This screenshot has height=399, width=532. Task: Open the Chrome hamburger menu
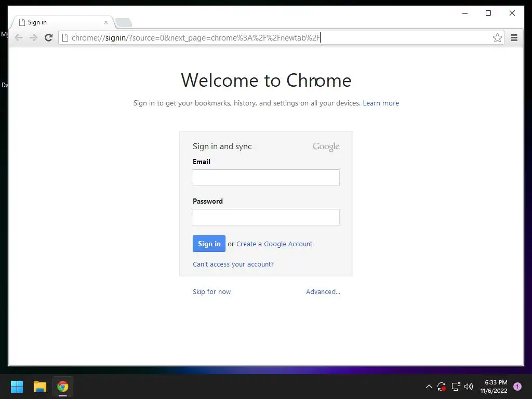click(514, 37)
